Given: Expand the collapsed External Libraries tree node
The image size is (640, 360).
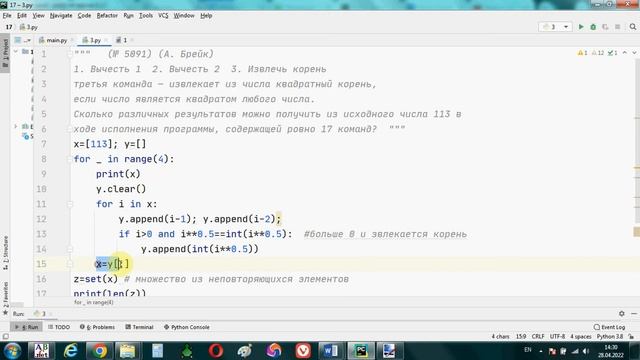Looking at the screenshot, I should [16, 127].
